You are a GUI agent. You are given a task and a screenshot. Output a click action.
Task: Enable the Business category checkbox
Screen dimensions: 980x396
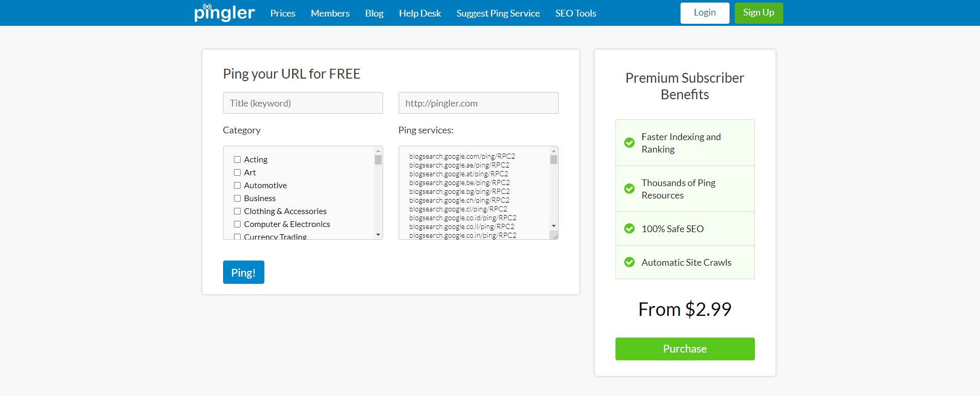(x=237, y=198)
